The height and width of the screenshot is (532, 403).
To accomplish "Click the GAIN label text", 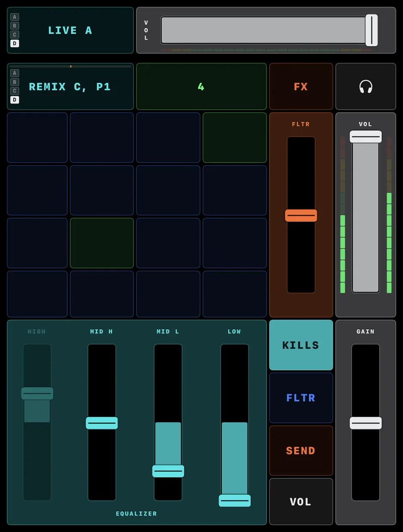I will tap(366, 332).
